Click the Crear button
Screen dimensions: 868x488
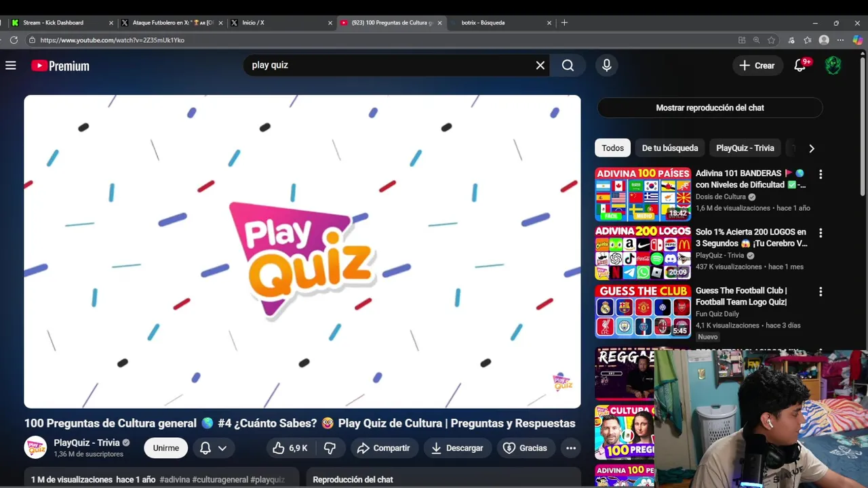757,65
